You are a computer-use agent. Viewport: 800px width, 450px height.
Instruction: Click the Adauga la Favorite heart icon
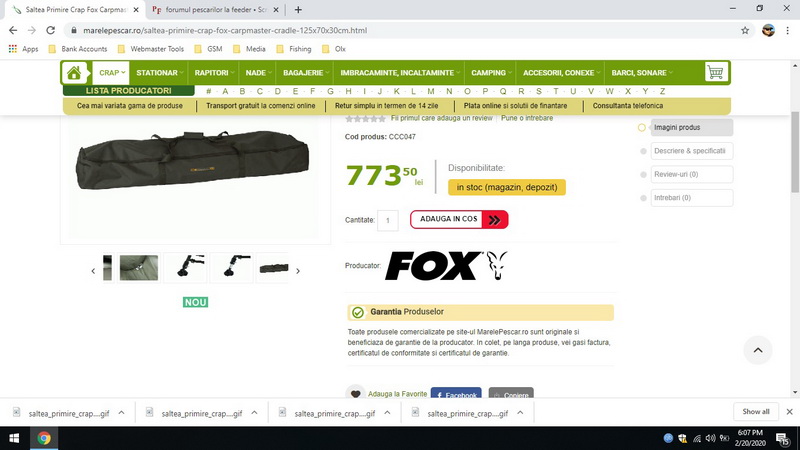pos(356,393)
